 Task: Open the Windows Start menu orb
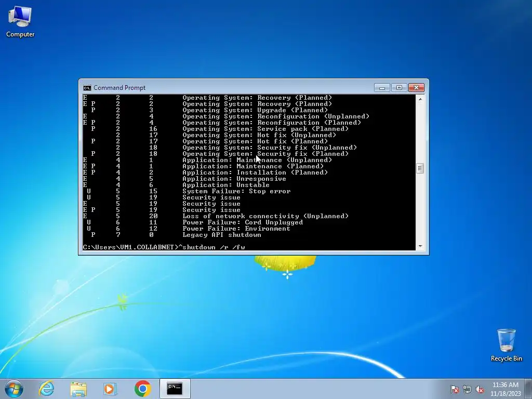14,389
